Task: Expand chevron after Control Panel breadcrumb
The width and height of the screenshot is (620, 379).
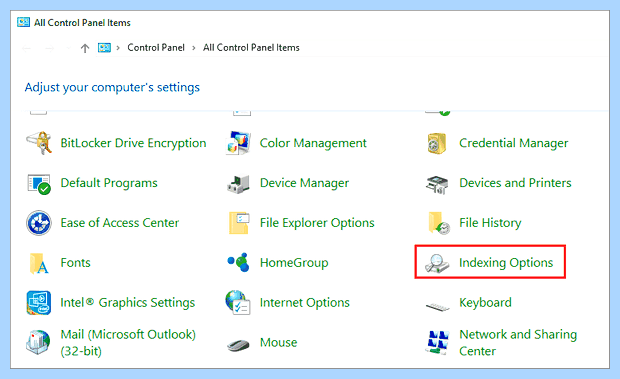Action: pyautogui.click(x=194, y=48)
